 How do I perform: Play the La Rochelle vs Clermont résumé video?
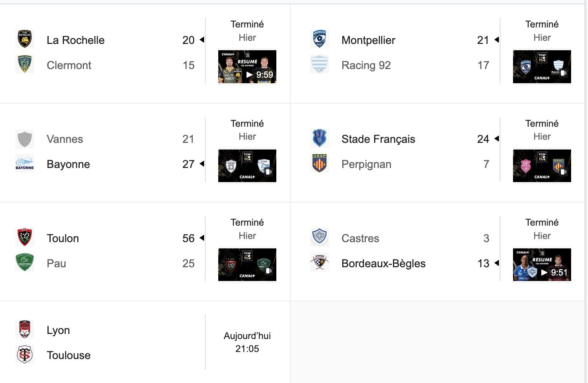tap(247, 67)
